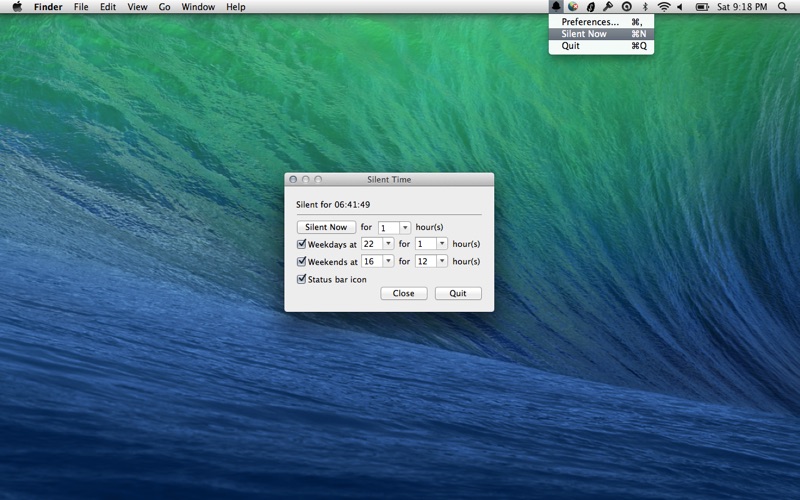Open the Wi-Fi status menu
800x500 pixels.
(664, 7)
